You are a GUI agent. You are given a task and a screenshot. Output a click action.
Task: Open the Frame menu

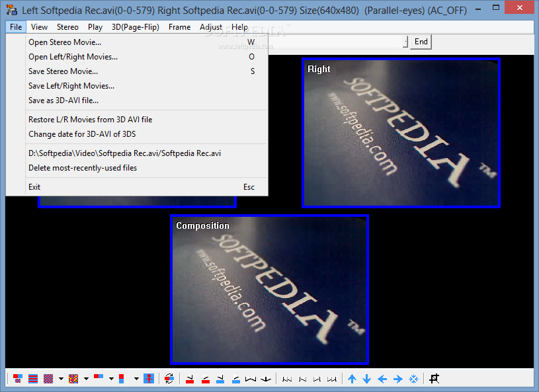179,27
